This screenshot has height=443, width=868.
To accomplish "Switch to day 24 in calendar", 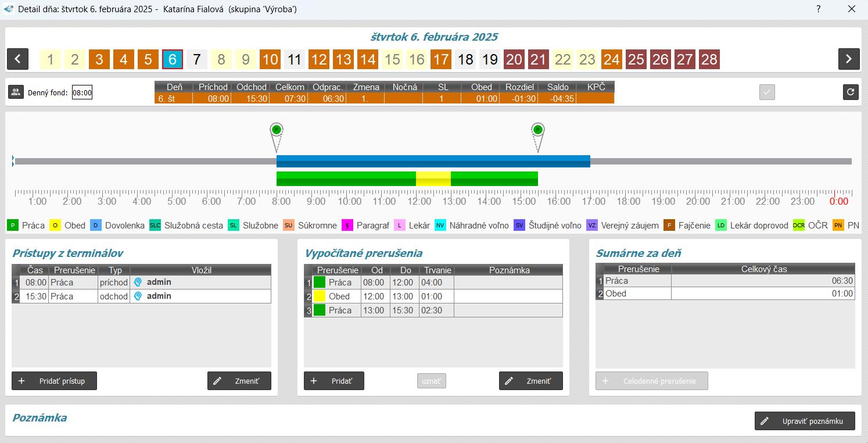I will (612, 59).
